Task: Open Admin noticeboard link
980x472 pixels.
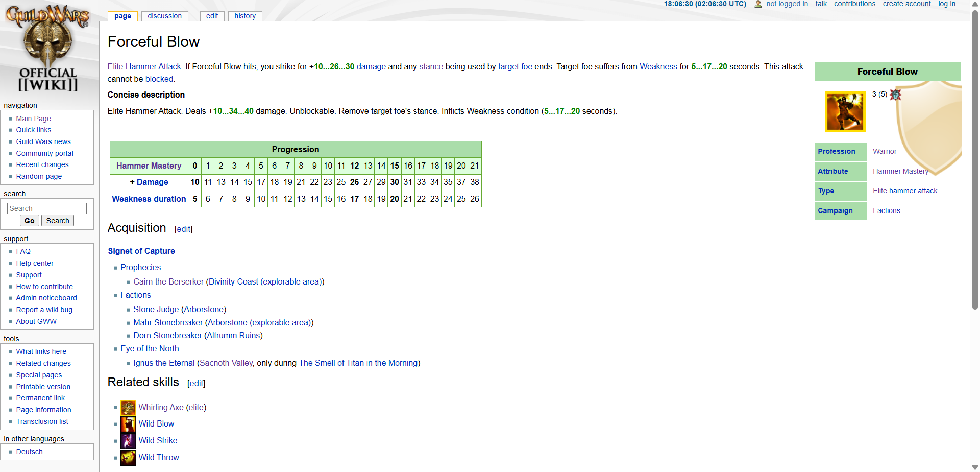Action: coord(46,298)
